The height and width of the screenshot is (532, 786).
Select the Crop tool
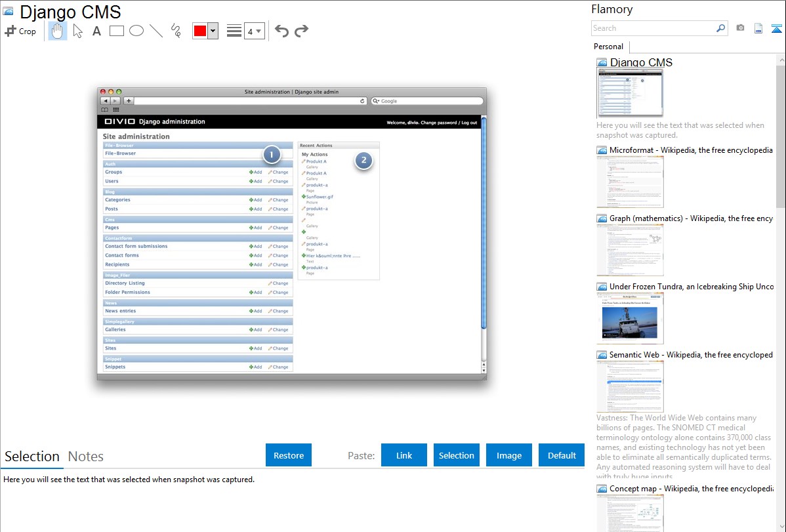pos(20,31)
